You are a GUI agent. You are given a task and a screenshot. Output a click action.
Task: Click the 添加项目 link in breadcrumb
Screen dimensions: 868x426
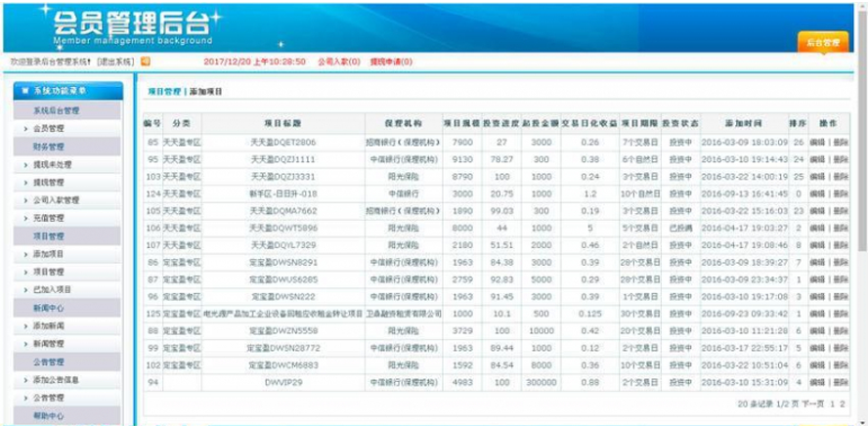(x=205, y=92)
